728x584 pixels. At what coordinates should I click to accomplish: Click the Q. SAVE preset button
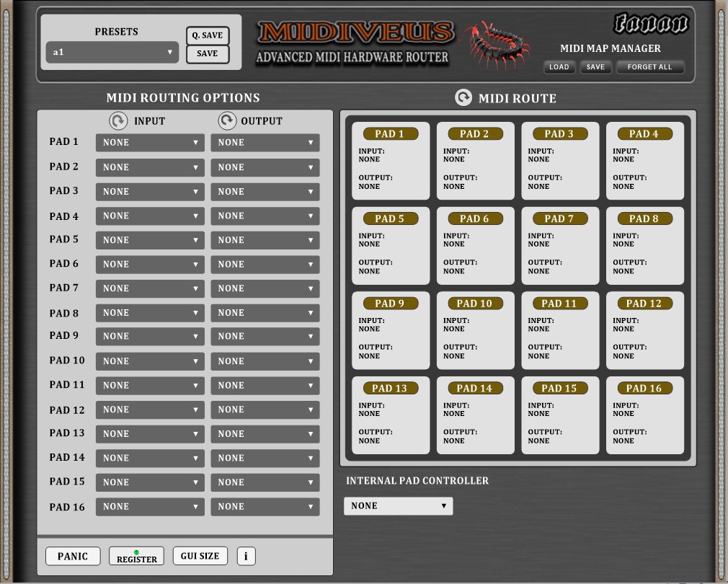pos(207,35)
